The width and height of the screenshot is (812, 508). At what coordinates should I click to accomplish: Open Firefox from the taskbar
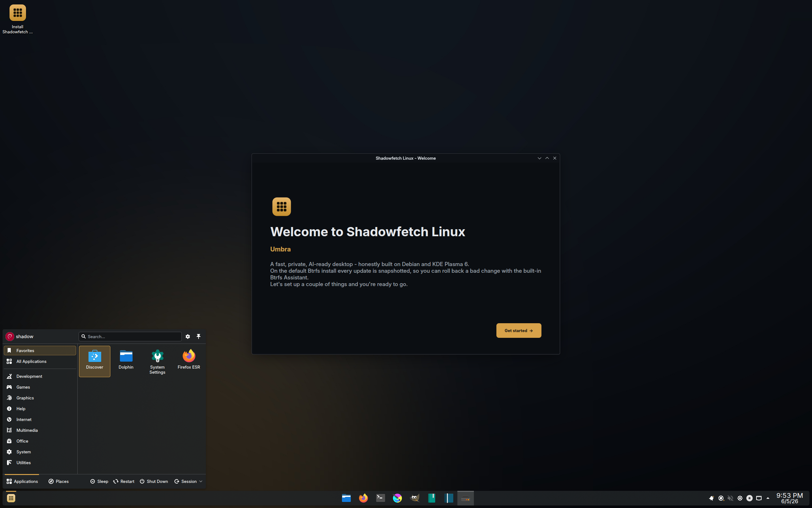pos(363,498)
